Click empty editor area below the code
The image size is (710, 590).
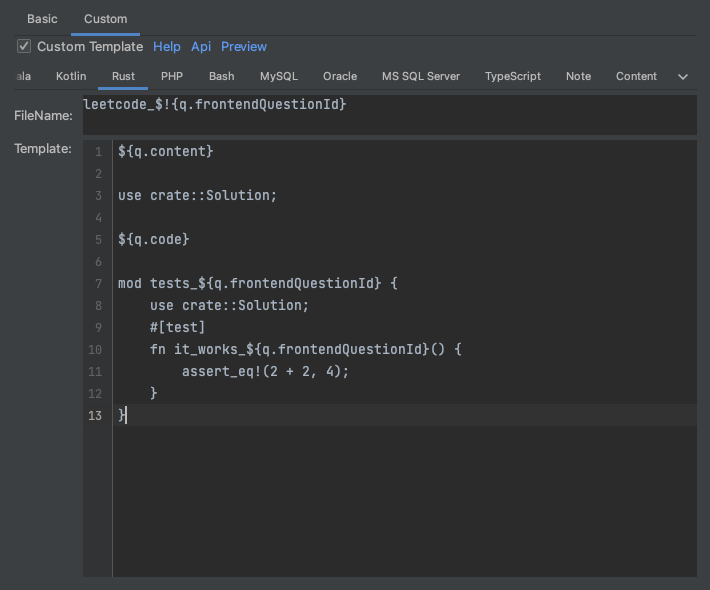coord(403,500)
